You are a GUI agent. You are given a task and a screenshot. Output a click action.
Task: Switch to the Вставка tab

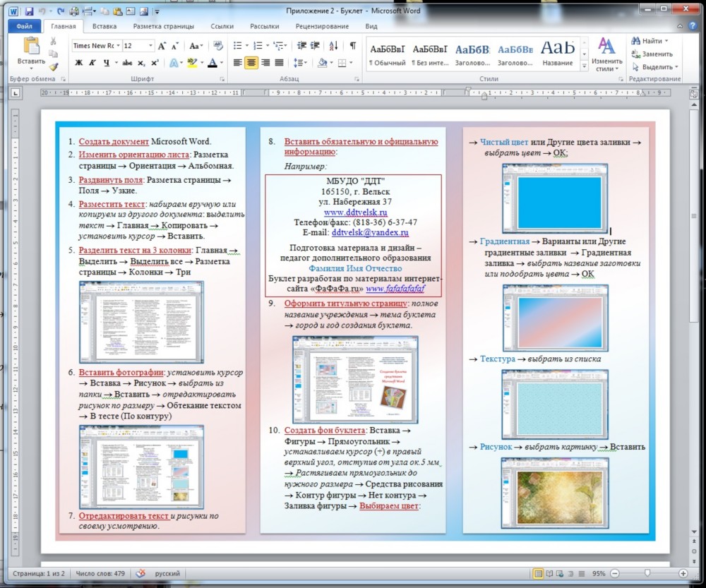[104, 27]
